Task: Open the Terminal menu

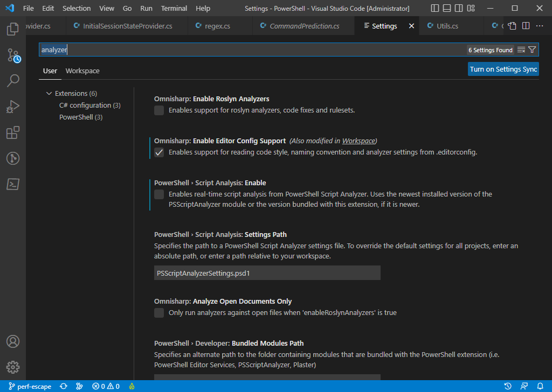Action: (174, 8)
